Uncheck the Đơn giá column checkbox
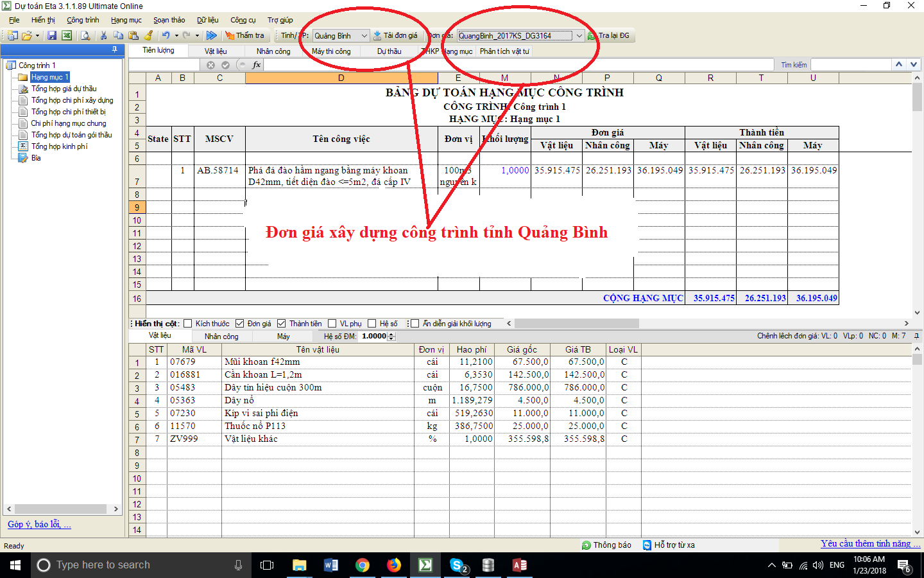 click(x=240, y=324)
